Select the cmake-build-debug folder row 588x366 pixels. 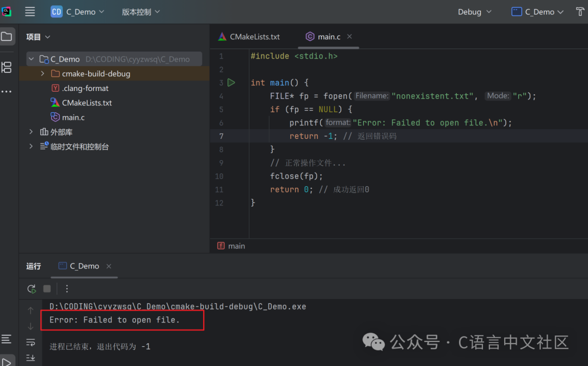(x=114, y=74)
